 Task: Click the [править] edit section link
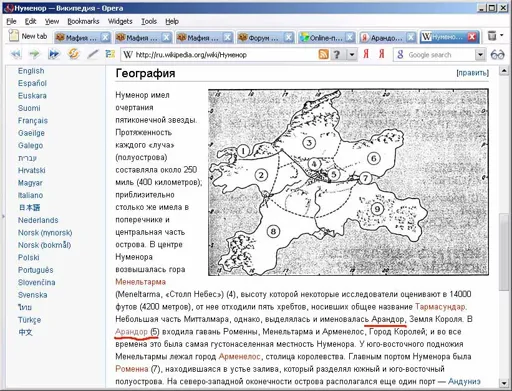(472, 73)
